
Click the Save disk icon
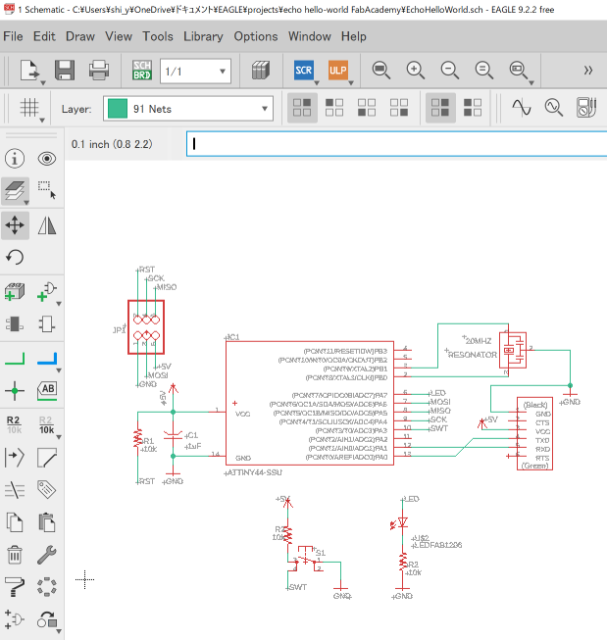[x=64, y=70]
